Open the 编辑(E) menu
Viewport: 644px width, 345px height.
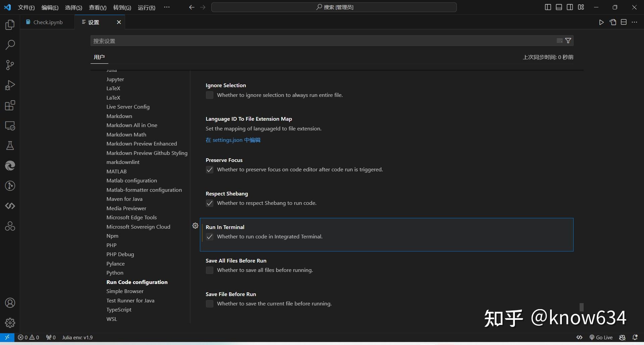[x=50, y=7]
